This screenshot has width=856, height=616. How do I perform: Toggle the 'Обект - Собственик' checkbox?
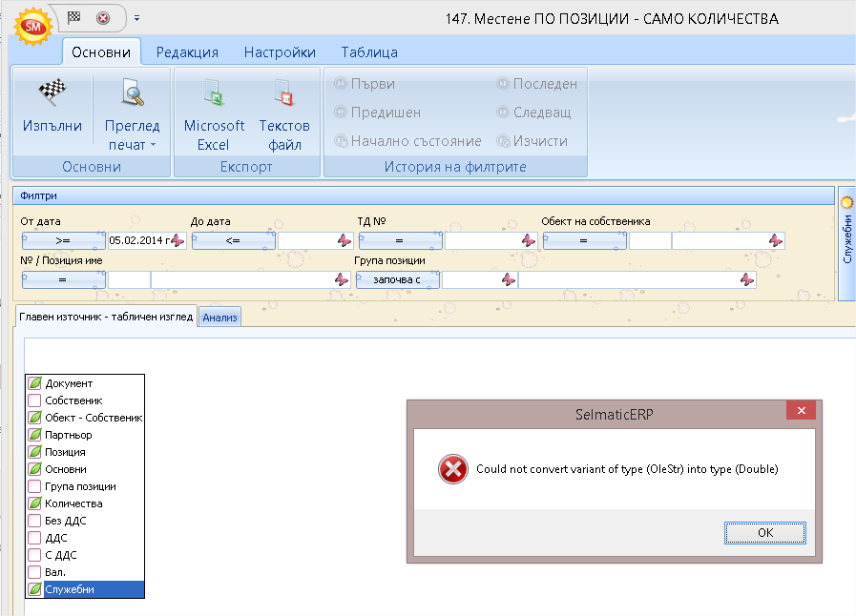click(x=35, y=418)
